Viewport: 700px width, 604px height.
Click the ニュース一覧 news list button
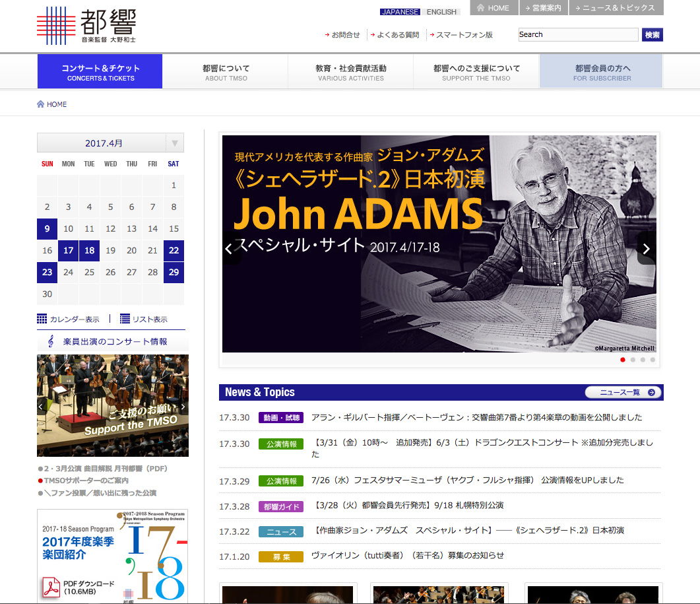pos(622,392)
